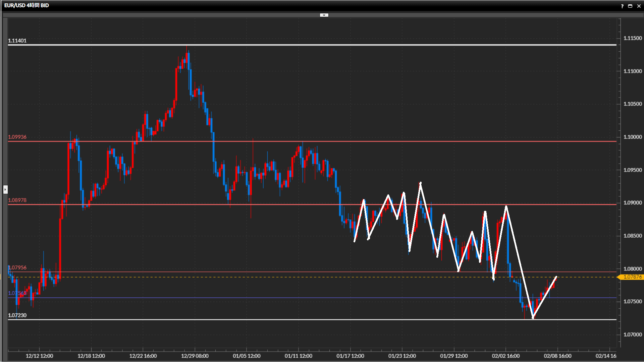Click the 12/29 08:00 time axis label
This screenshot has height=362, width=644.
click(195, 356)
